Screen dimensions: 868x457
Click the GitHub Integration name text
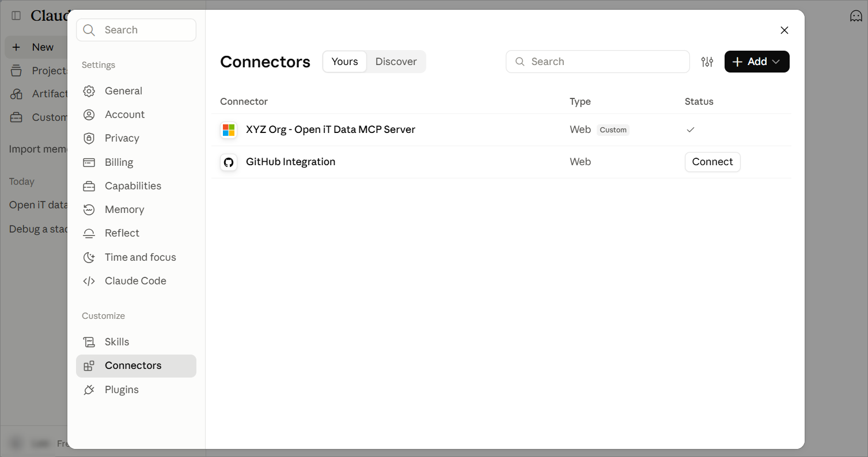pyautogui.click(x=290, y=162)
